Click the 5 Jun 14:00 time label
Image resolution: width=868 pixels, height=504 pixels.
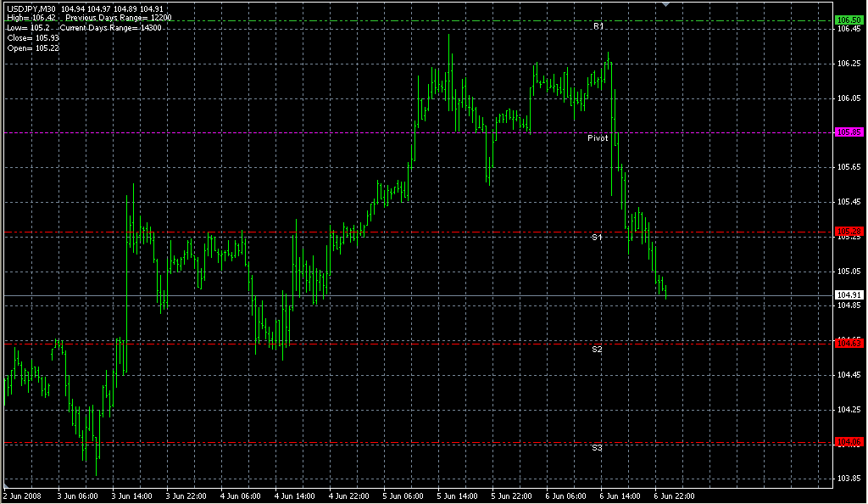coord(457,496)
